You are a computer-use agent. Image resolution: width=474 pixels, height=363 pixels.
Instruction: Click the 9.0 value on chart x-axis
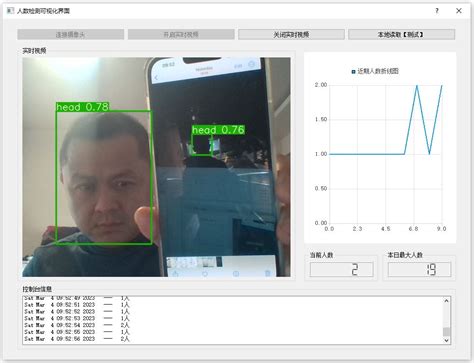(442, 229)
